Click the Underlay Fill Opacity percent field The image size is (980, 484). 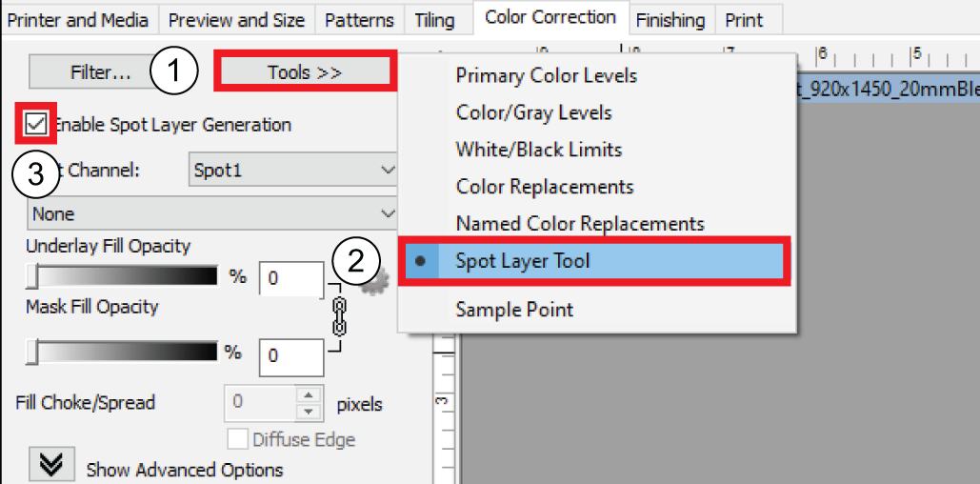293,279
